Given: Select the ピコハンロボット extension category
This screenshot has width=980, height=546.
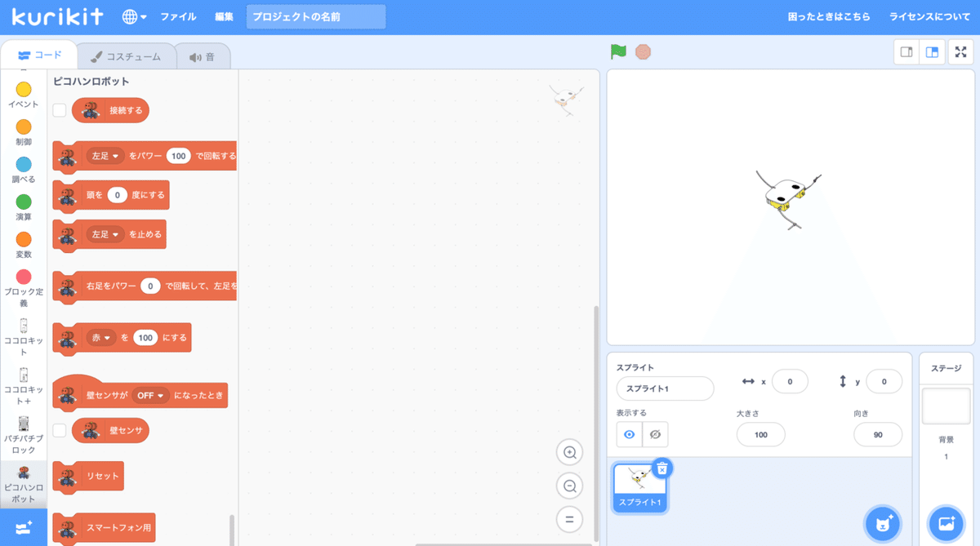Looking at the screenshot, I should tap(24, 476).
